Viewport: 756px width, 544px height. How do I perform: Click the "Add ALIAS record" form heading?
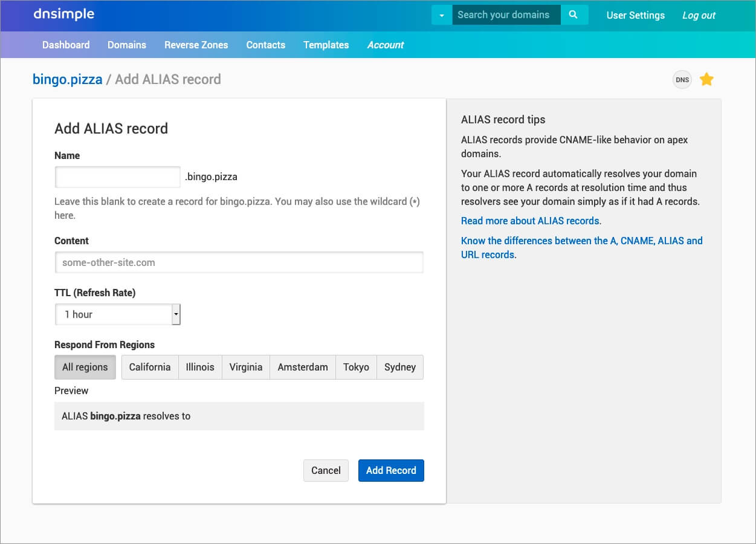coord(111,128)
